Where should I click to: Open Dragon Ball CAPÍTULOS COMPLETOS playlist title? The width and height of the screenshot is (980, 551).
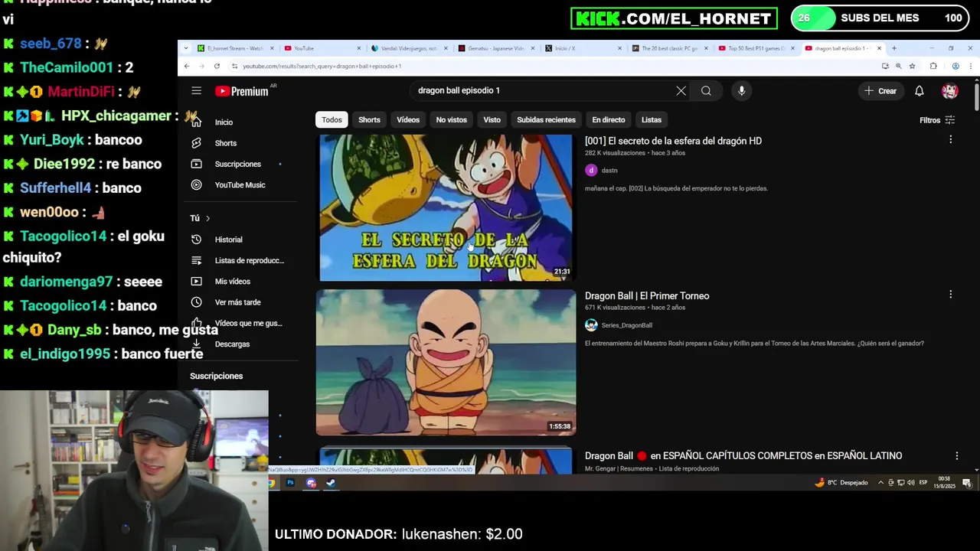743,456
